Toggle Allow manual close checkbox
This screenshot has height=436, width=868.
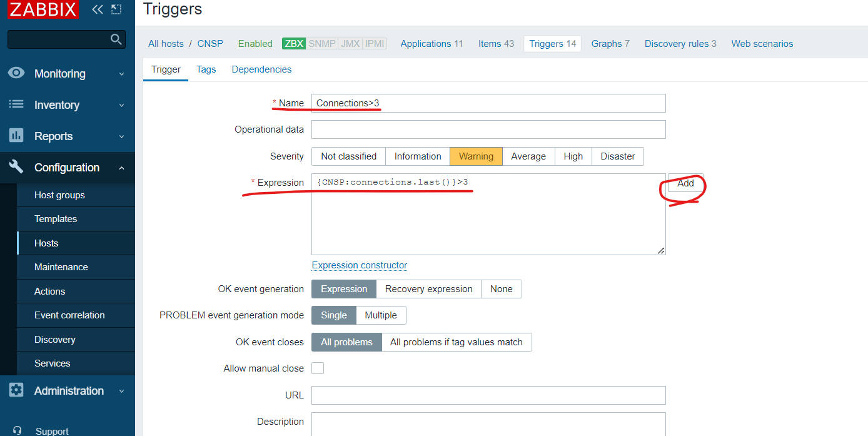[318, 368]
